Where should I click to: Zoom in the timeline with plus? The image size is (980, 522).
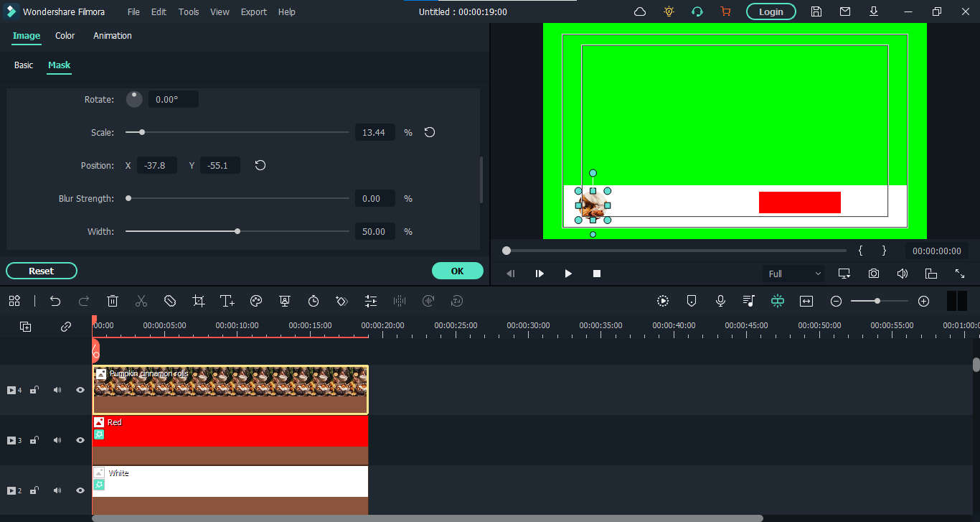[x=924, y=301]
